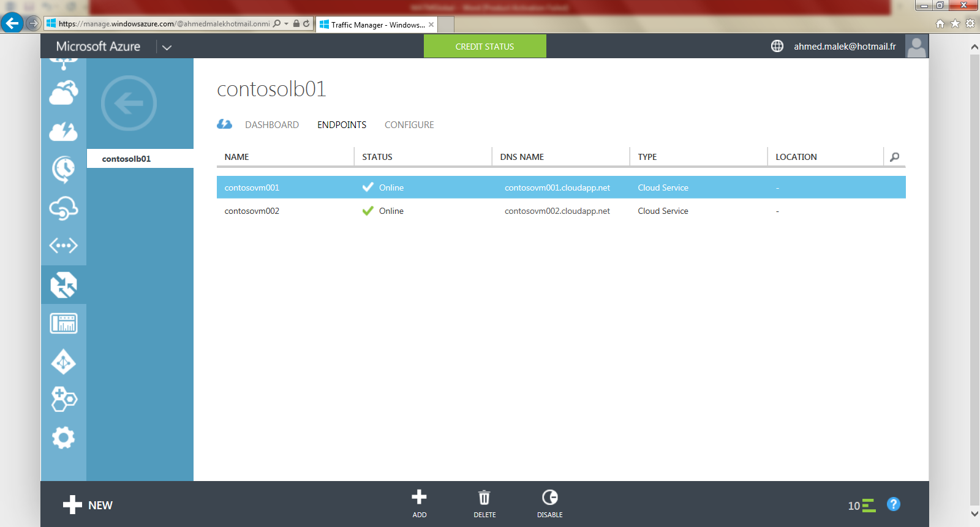Click the browser forward arrow
The image size is (980, 527).
(34, 23)
